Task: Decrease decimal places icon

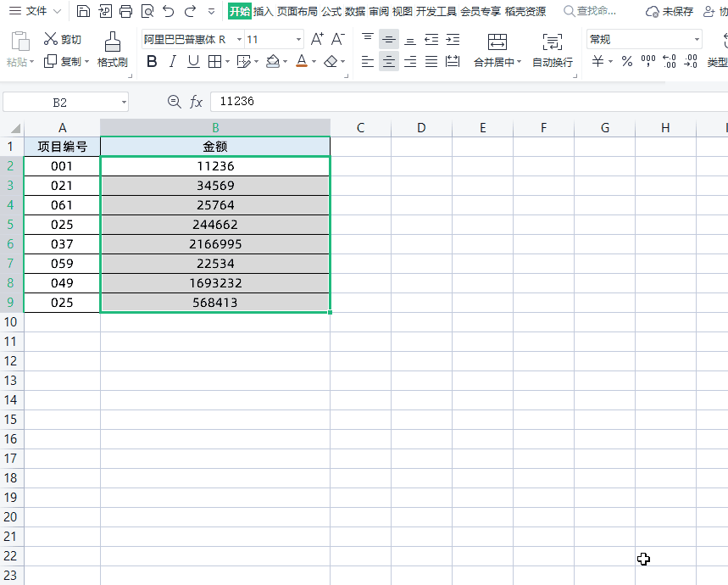Action: (691, 61)
